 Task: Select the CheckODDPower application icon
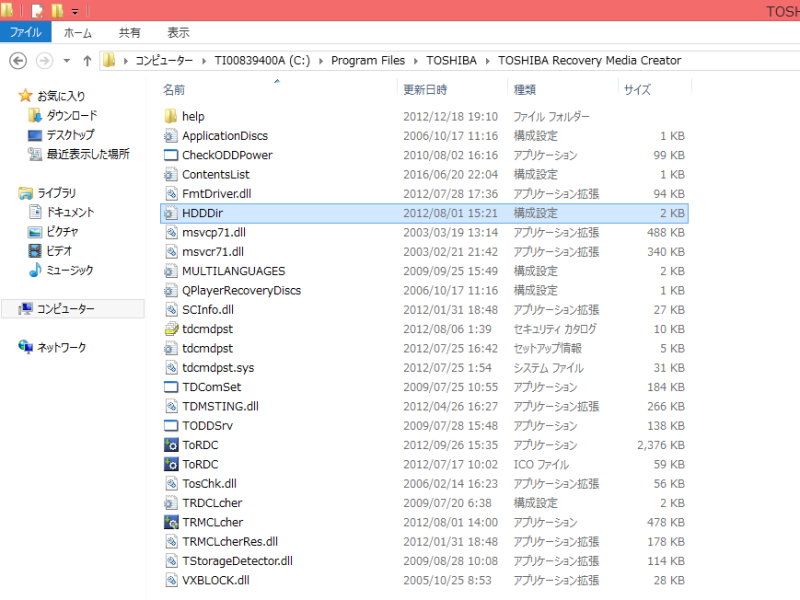click(171, 155)
